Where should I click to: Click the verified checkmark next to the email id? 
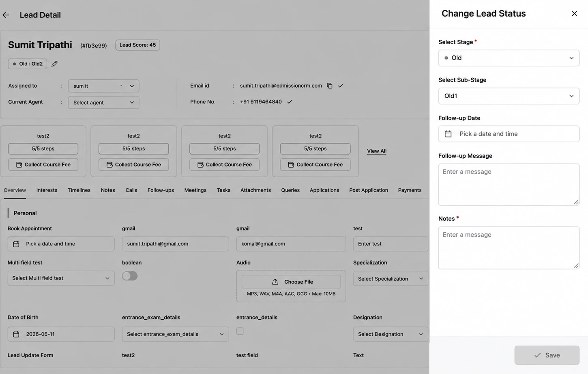[341, 86]
